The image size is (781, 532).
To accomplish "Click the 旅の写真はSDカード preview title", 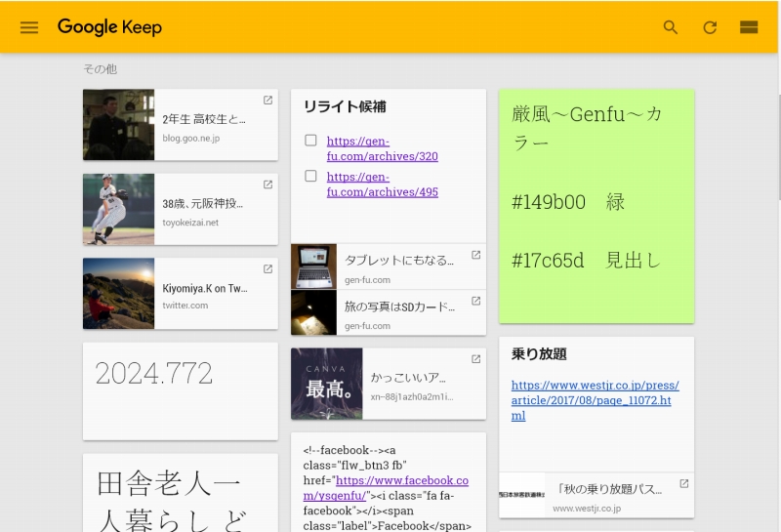I will tap(399, 307).
